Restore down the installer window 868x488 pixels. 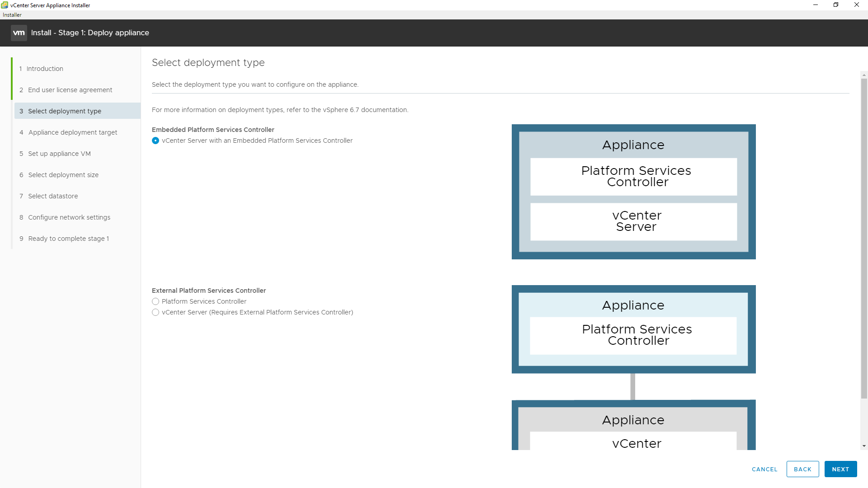pyautogui.click(x=836, y=5)
